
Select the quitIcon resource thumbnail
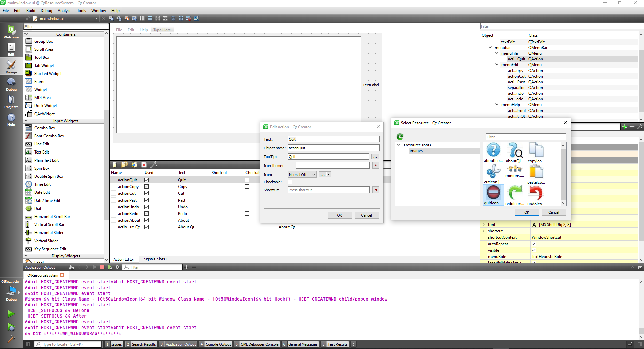coord(493,195)
